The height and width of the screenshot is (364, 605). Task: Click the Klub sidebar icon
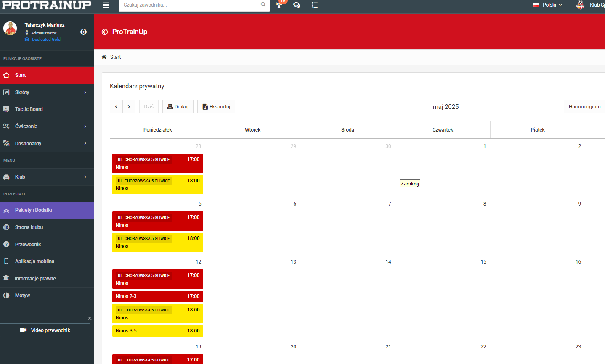click(x=6, y=177)
